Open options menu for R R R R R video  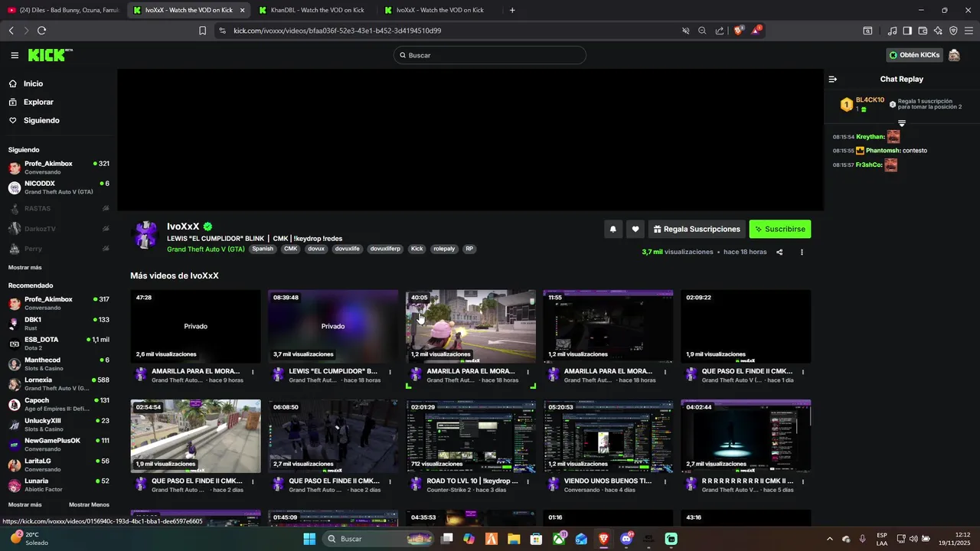coord(802,482)
